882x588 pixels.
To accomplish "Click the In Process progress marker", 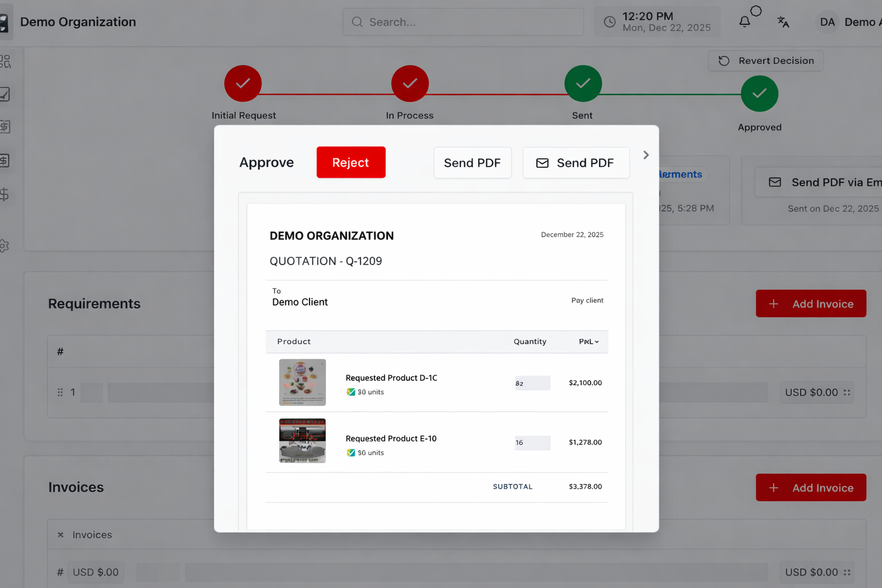I will 409,84.
